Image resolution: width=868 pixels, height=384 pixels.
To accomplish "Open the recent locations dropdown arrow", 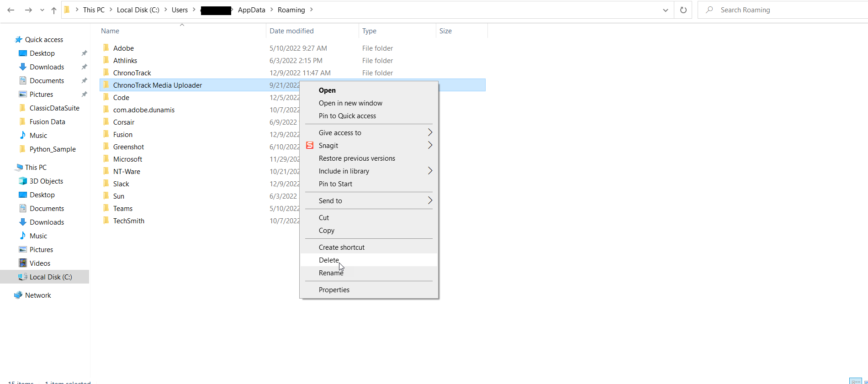I will (x=42, y=10).
